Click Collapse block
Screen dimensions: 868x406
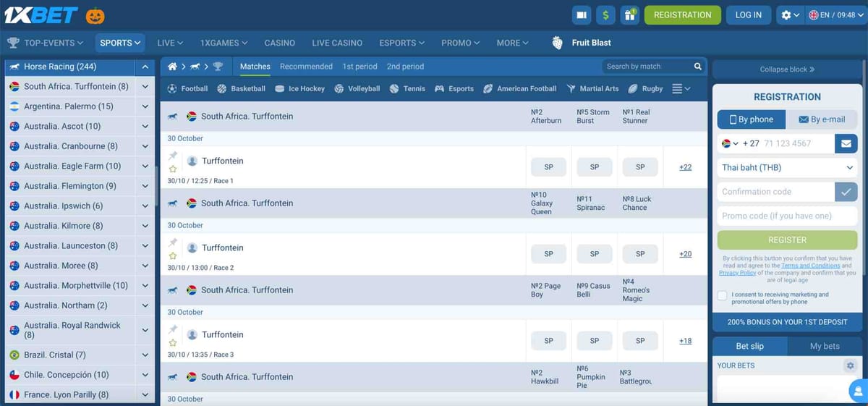[787, 69]
